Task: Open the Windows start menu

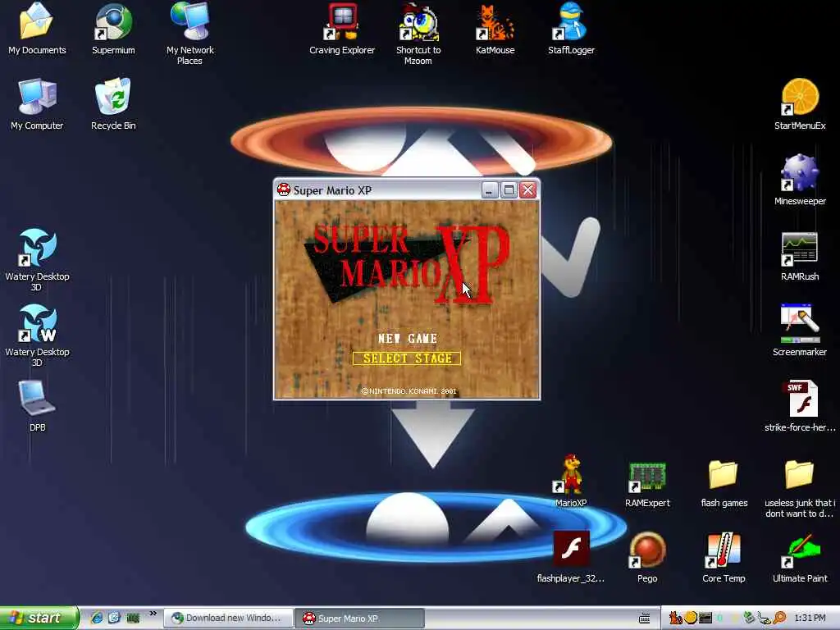Action: [x=39, y=618]
